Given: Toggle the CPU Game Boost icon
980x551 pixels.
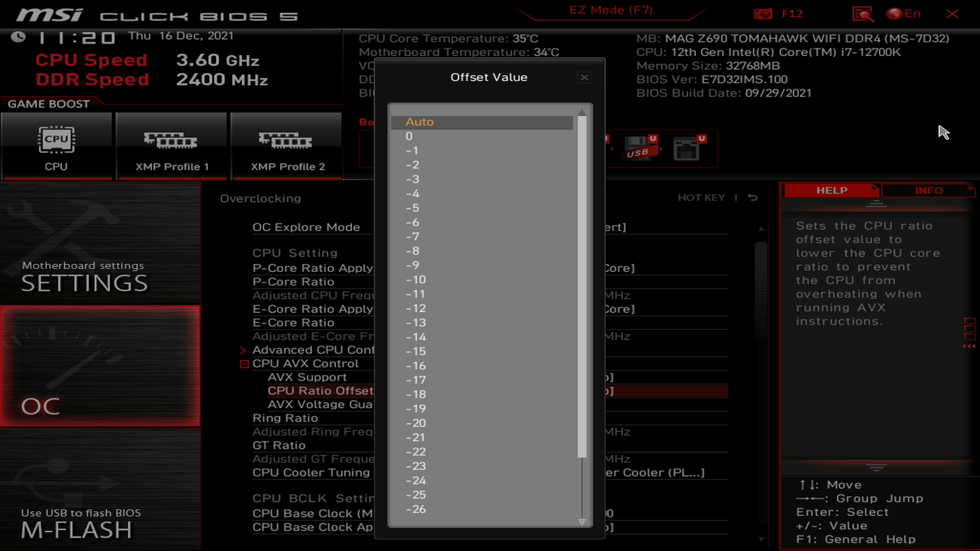Looking at the screenshot, I should tap(56, 146).
